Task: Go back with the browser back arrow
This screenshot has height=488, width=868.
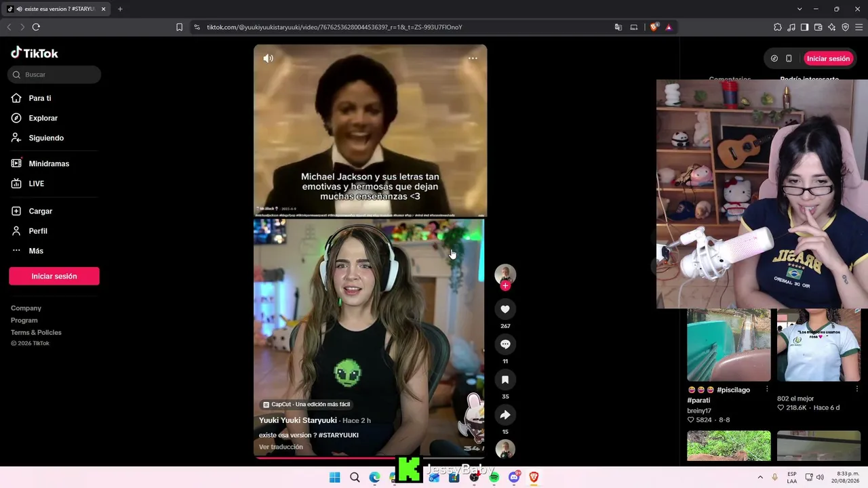Action: (x=9, y=27)
